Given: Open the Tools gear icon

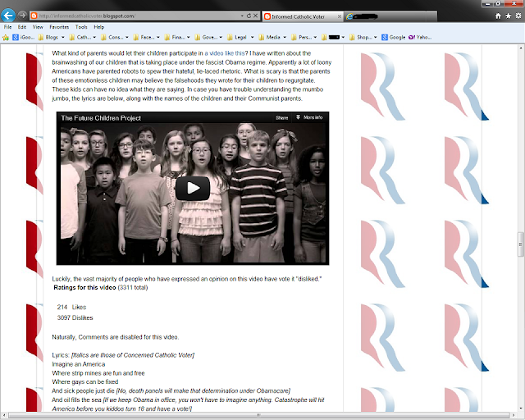Looking at the screenshot, I should [518, 16].
